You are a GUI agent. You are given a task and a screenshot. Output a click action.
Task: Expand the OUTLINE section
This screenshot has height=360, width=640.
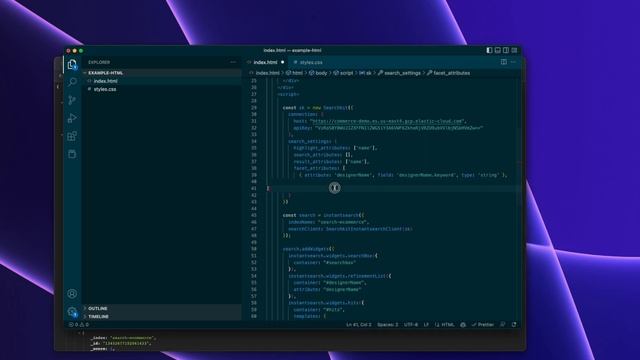pyautogui.click(x=162, y=308)
